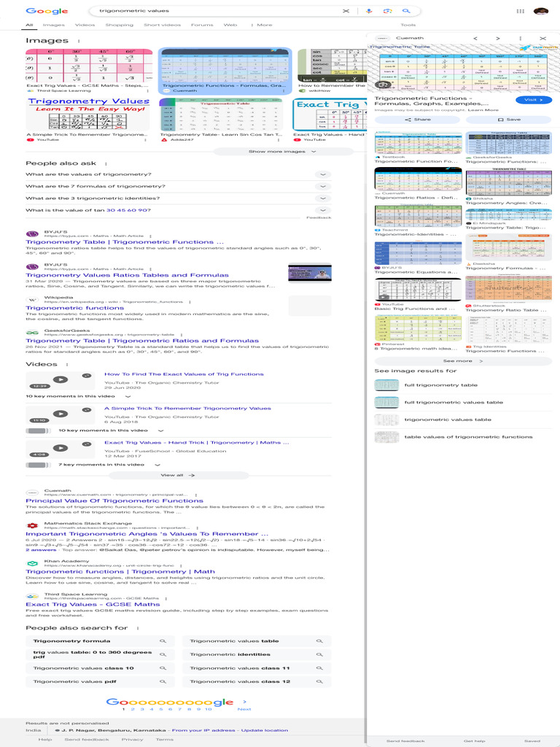Screen dimensions: 560x747
Task: Open Google Lens image search icon
Action: pyautogui.click(x=388, y=10)
